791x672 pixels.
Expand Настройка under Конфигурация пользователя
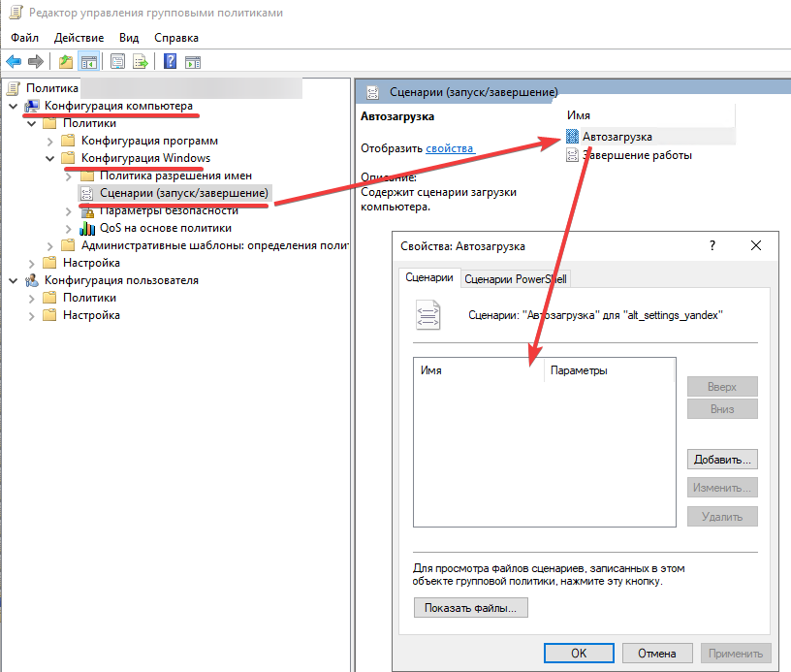point(32,316)
